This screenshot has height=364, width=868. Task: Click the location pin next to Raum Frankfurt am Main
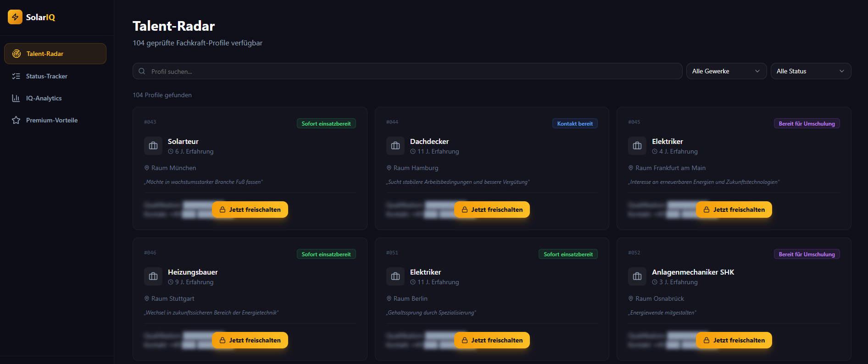point(631,168)
